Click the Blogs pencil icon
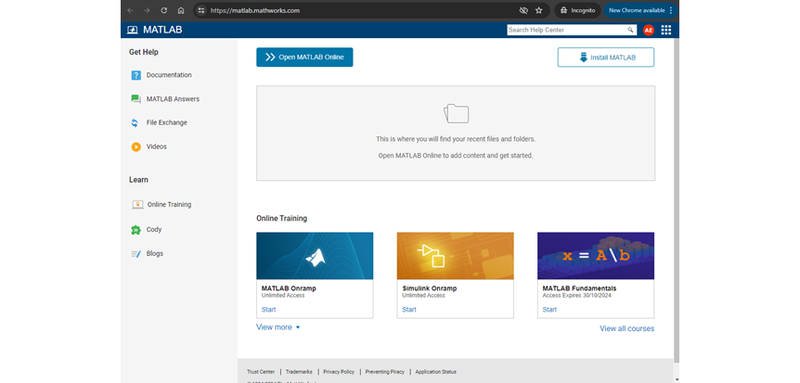800x383 pixels. click(x=136, y=254)
